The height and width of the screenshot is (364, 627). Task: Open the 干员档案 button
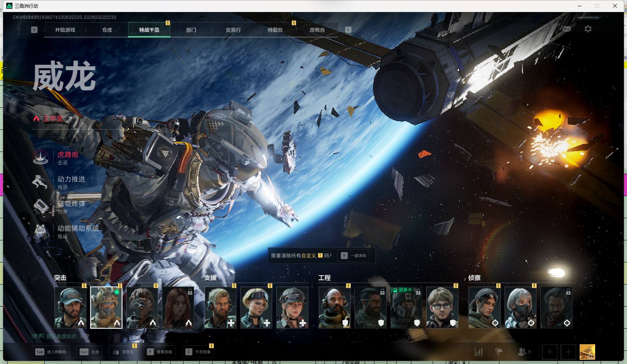[198, 352]
